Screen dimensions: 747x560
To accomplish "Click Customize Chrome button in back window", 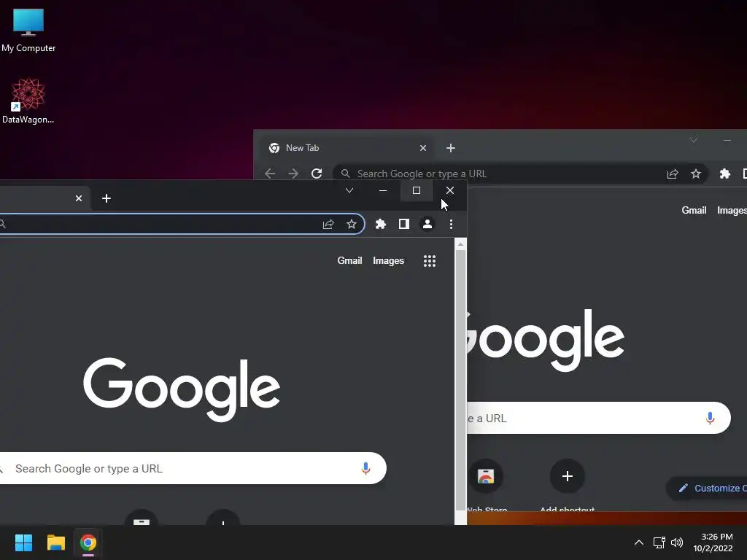I will [x=707, y=488].
